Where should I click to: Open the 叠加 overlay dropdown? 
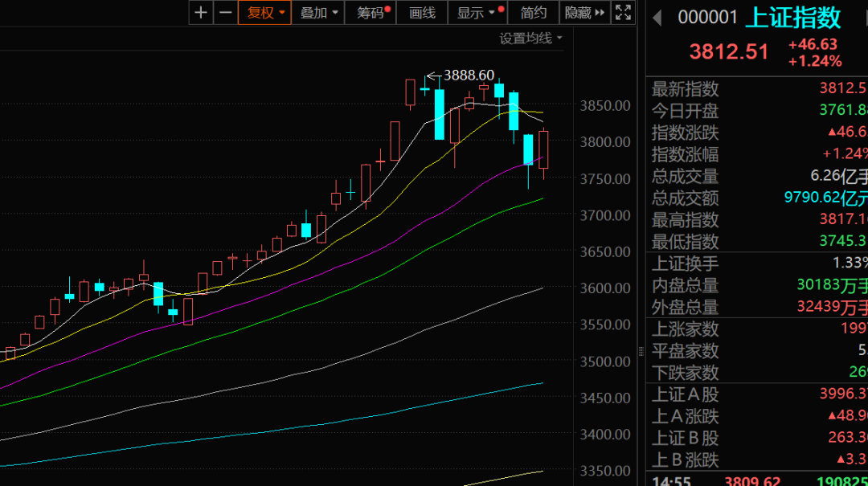coord(319,13)
